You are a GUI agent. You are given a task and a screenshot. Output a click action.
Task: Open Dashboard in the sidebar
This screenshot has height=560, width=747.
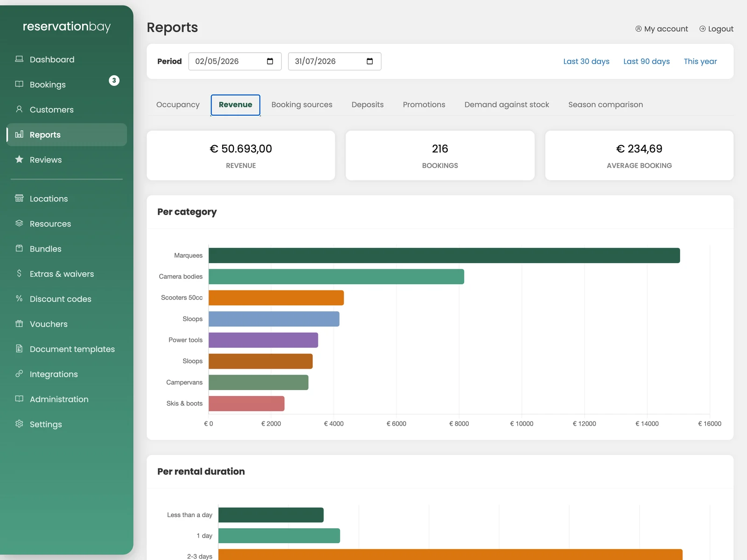tap(67, 59)
